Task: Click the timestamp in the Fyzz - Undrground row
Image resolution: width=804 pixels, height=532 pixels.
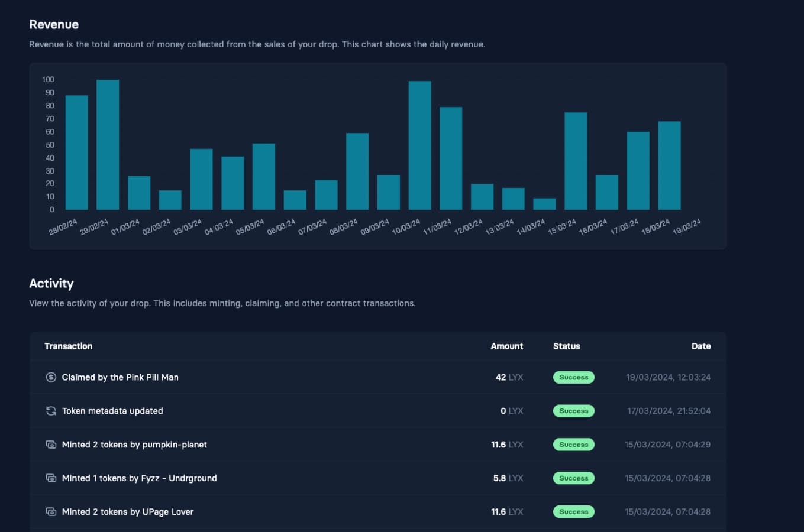Action: (668, 478)
